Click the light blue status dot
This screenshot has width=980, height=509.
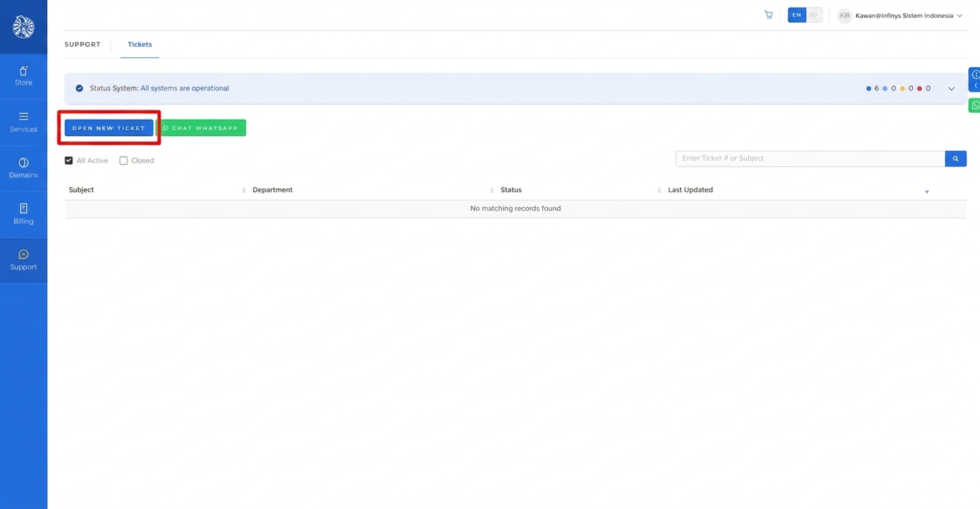(885, 89)
